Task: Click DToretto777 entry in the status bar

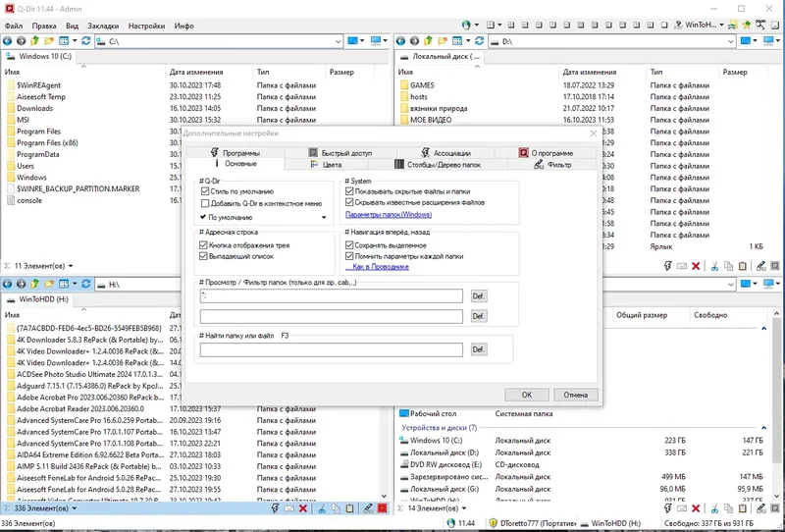Action: 532,523
